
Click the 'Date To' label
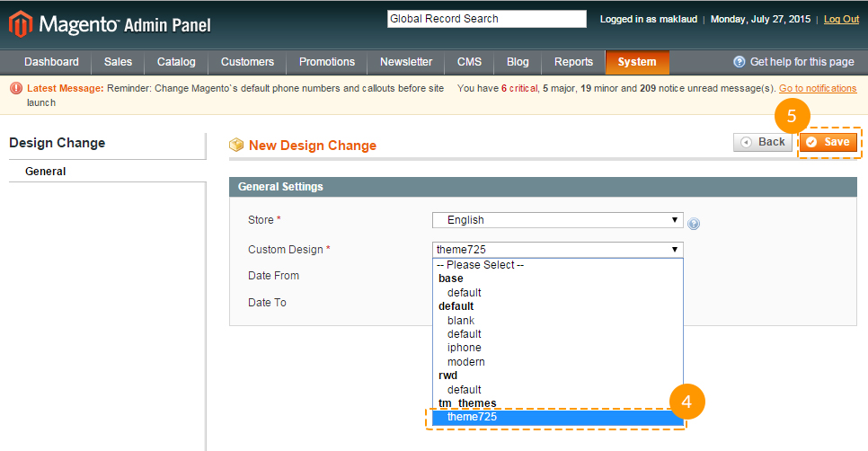tap(267, 303)
